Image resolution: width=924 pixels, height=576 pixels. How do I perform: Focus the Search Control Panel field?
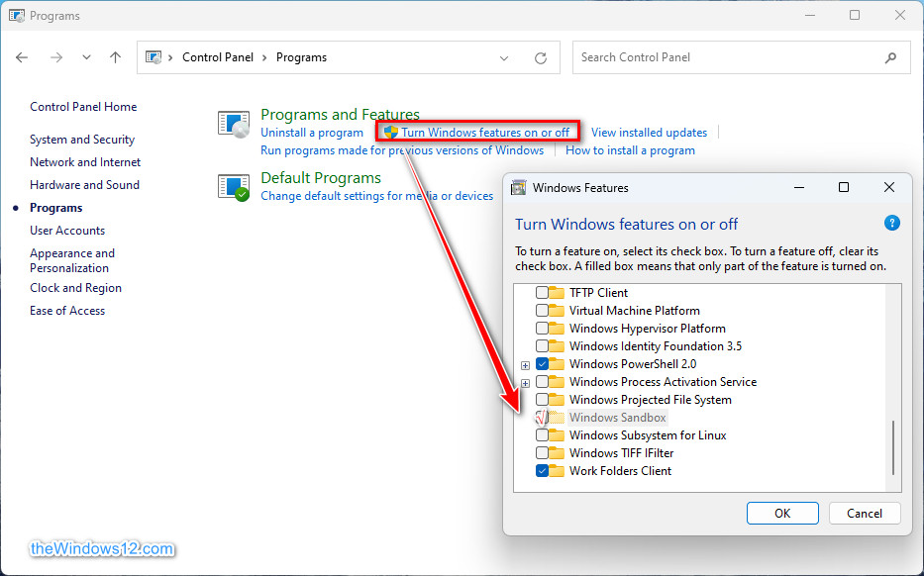coord(741,57)
